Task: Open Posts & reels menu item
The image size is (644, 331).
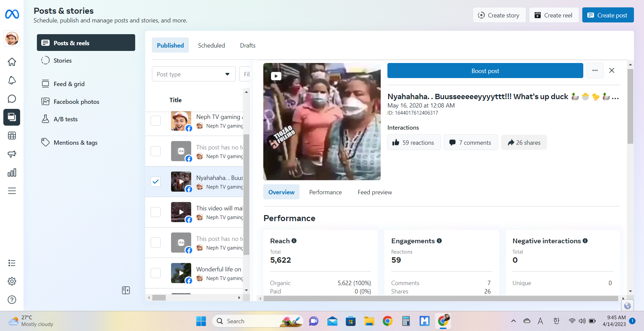Action: coord(86,43)
